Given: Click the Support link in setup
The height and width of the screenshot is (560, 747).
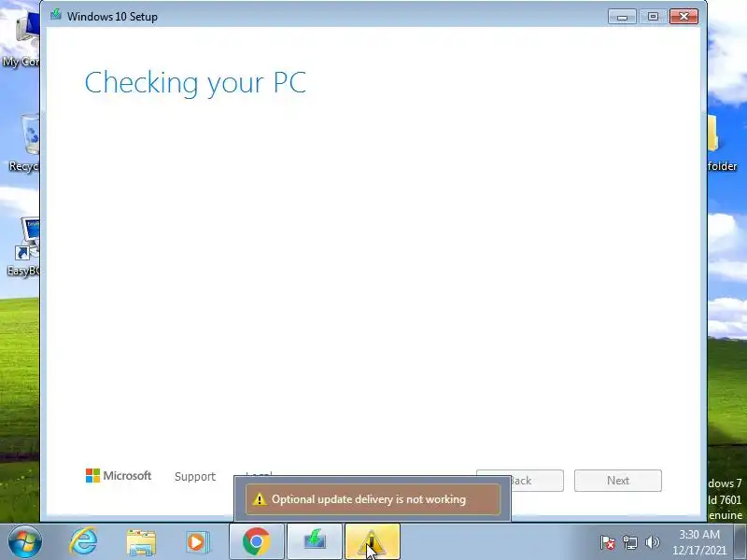Looking at the screenshot, I should (x=195, y=476).
